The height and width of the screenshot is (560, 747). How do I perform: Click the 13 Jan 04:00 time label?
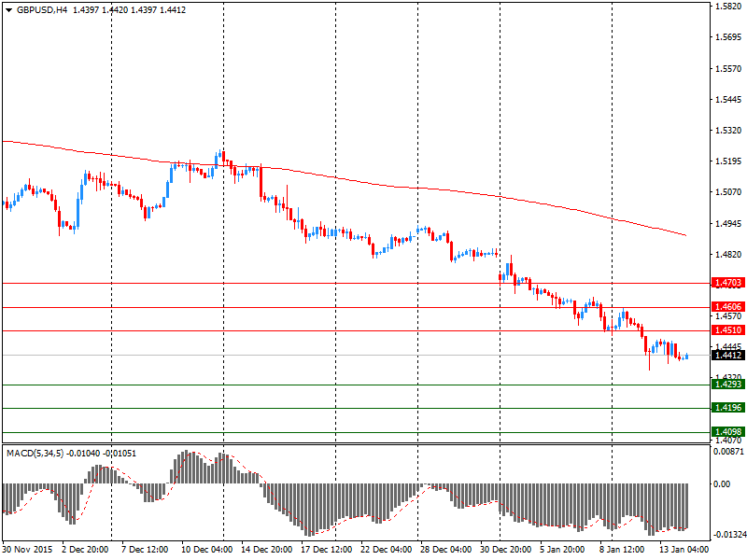pos(684,550)
